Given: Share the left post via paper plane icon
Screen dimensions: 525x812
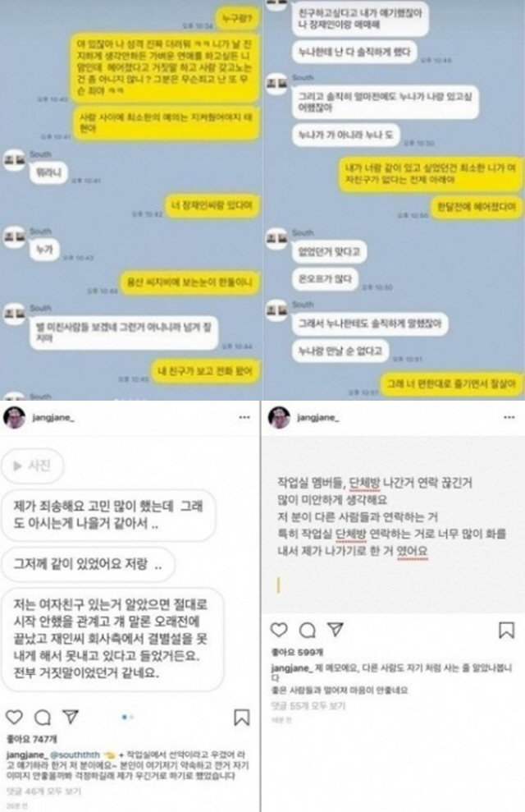Looking at the screenshot, I should coord(71,717).
